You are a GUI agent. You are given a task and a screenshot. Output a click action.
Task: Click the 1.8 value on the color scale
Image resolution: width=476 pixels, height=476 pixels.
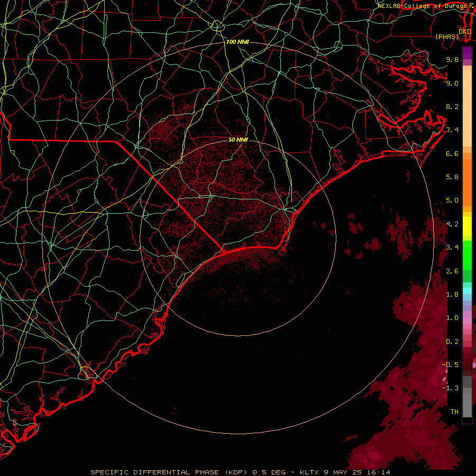pos(452,295)
